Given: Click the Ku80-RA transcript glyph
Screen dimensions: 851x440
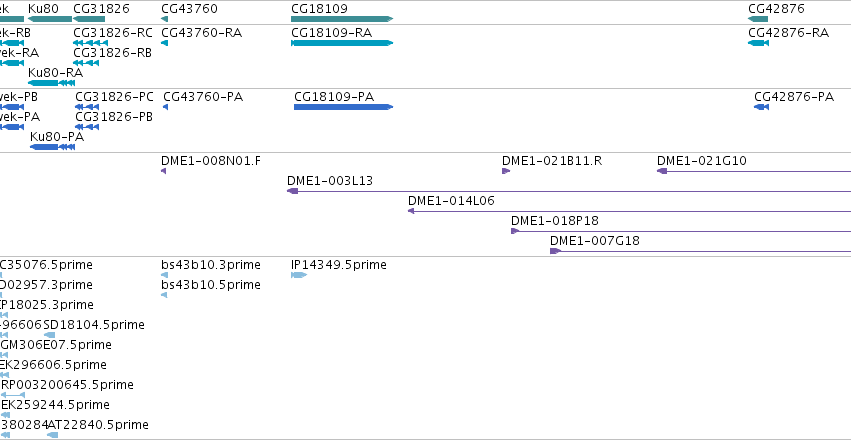Looking at the screenshot, I should (x=52, y=83).
